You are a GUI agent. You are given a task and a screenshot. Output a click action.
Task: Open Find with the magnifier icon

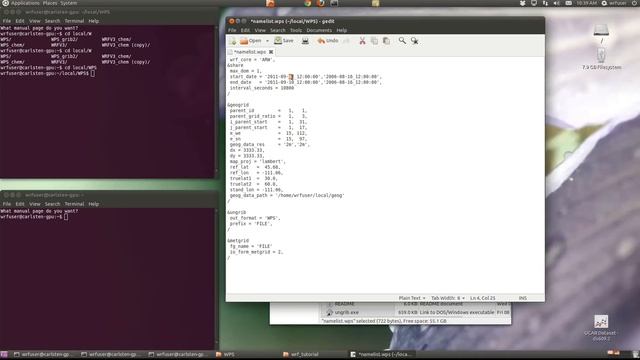(x=402, y=41)
